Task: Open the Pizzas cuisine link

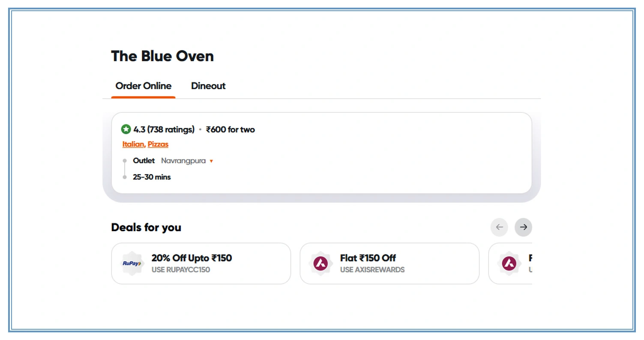Action: pos(158,144)
